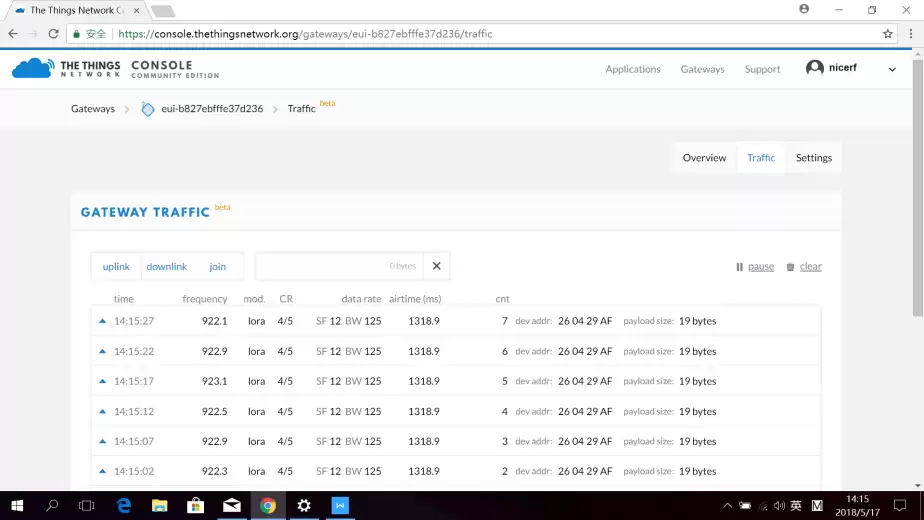Viewport: 924px width, 520px height.
Task: Click the payload filter input field
Action: coord(338,266)
